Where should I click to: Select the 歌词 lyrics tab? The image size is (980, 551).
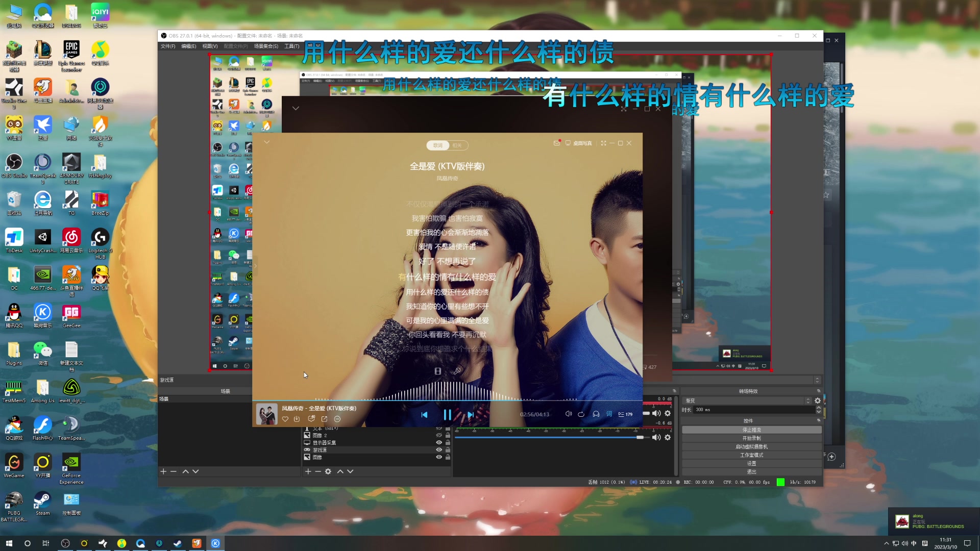[437, 145]
